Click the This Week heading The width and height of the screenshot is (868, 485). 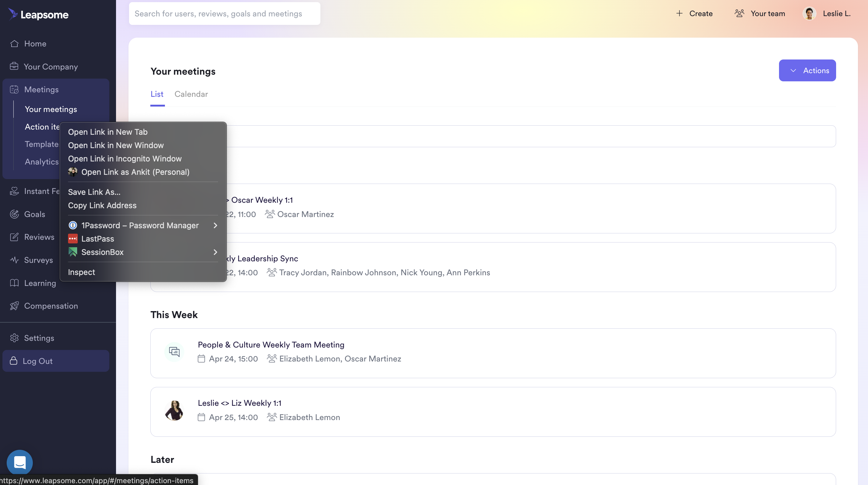[174, 315]
